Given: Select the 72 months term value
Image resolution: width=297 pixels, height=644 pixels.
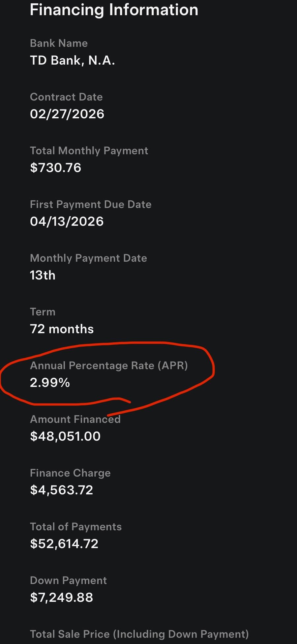Looking at the screenshot, I should coord(62,329).
